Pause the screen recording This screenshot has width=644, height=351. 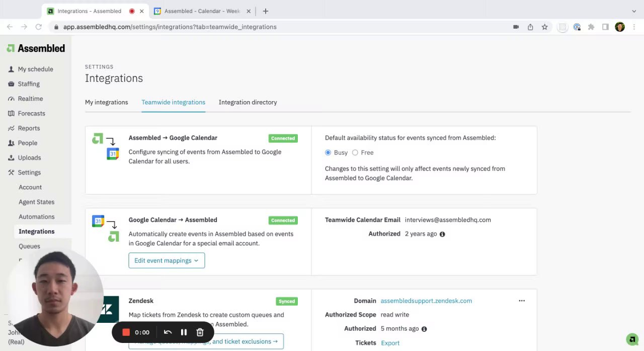pos(184,332)
